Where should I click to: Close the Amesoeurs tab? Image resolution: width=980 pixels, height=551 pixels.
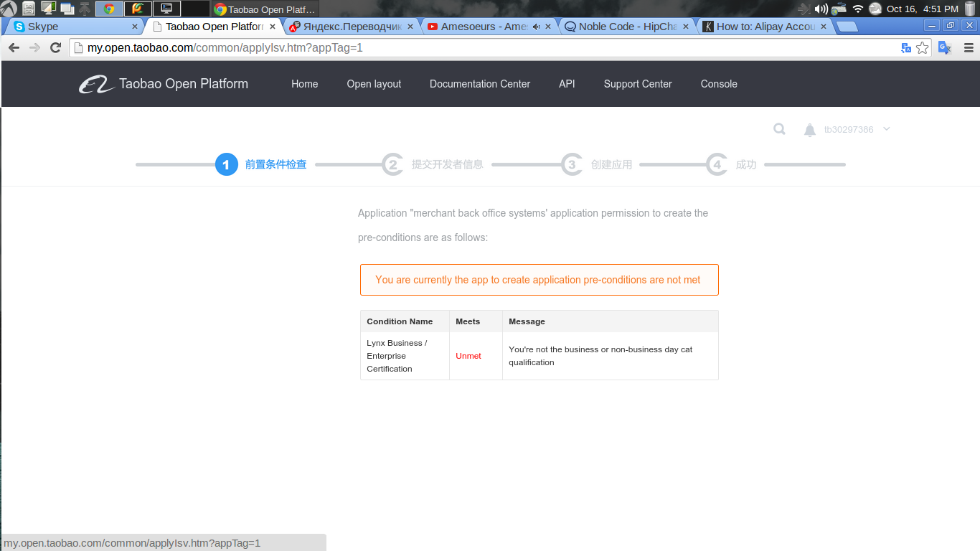[x=548, y=27]
